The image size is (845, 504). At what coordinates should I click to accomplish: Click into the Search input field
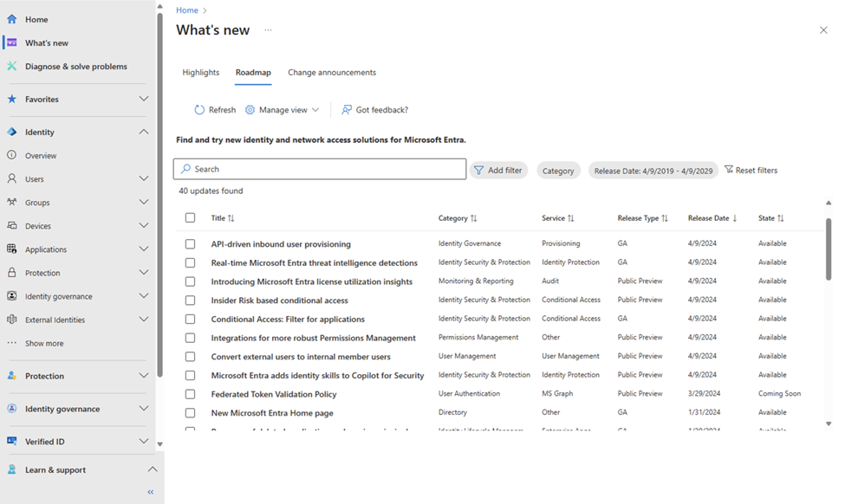(x=321, y=169)
